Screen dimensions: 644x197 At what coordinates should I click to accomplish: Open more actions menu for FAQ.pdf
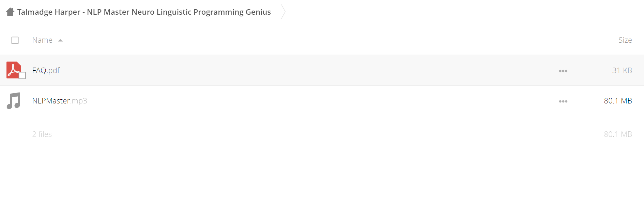tap(563, 71)
